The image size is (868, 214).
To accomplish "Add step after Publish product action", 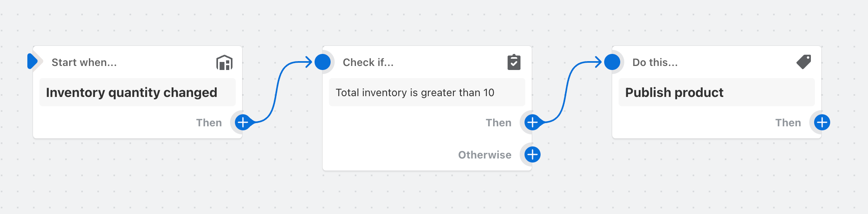I will click(822, 122).
